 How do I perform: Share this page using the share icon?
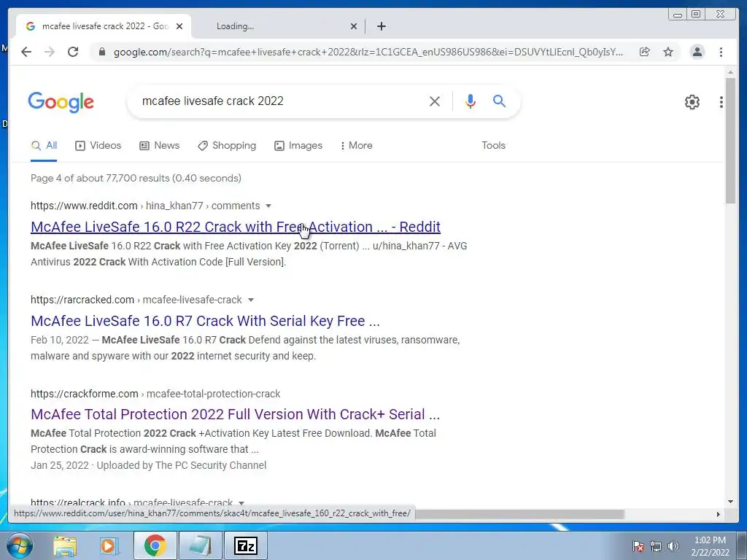[645, 52]
